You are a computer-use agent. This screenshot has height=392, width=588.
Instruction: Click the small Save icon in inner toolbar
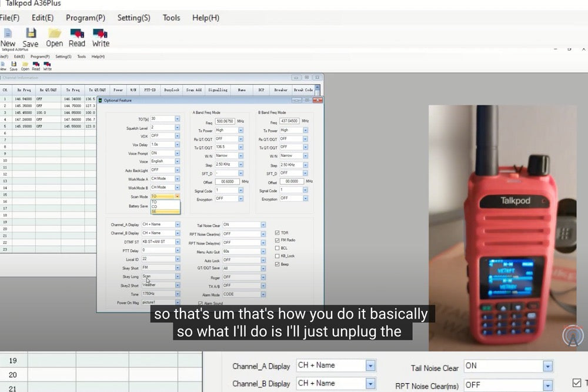coord(14,64)
